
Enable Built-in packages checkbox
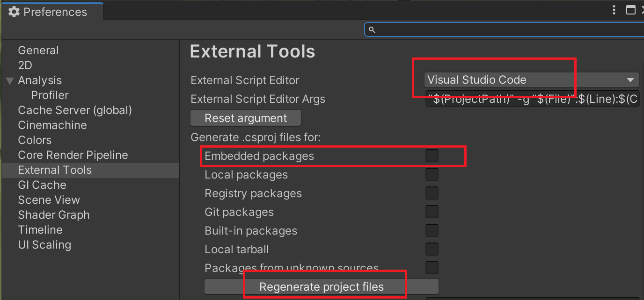[x=432, y=230]
